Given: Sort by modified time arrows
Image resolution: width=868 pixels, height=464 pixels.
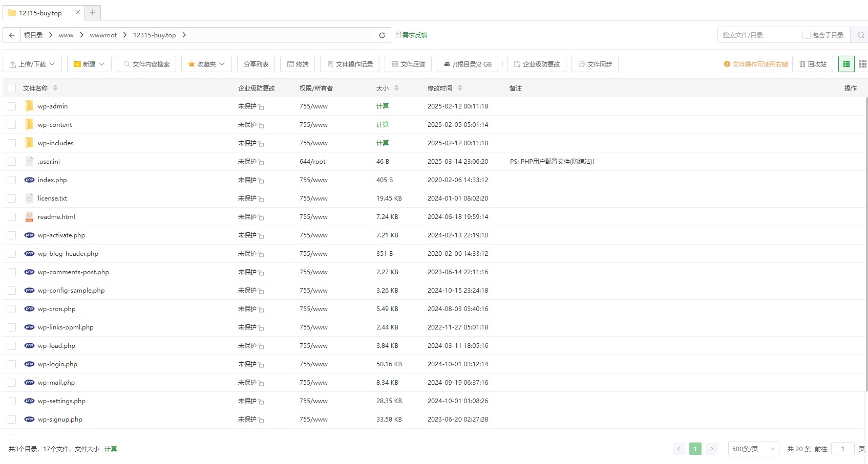Looking at the screenshot, I should pos(460,88).
